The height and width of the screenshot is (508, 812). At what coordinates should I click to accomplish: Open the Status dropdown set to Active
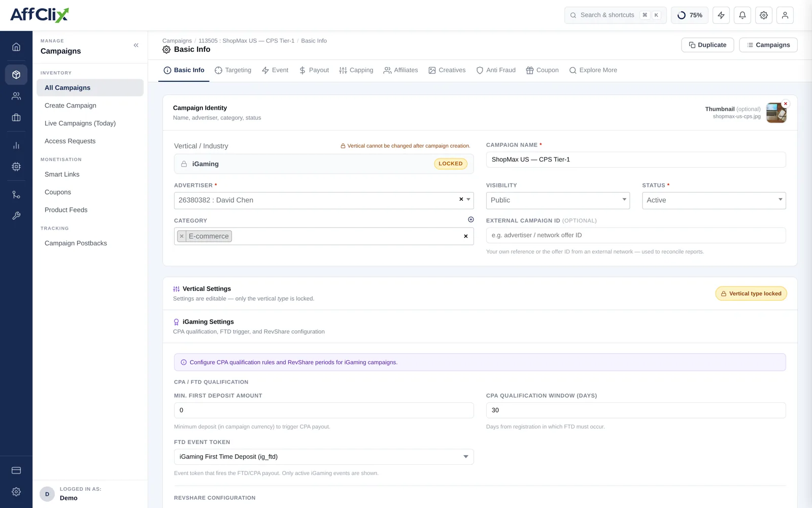click(714, 200)
